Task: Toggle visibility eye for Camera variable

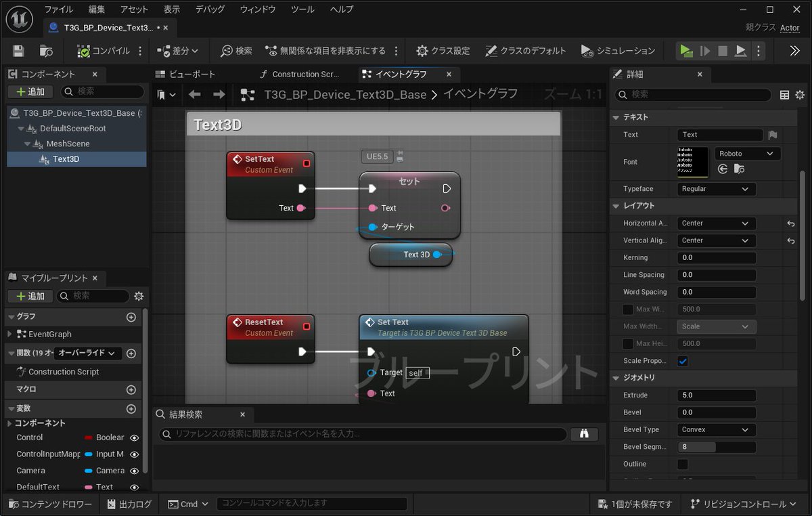Action: [x=135, y=471]
